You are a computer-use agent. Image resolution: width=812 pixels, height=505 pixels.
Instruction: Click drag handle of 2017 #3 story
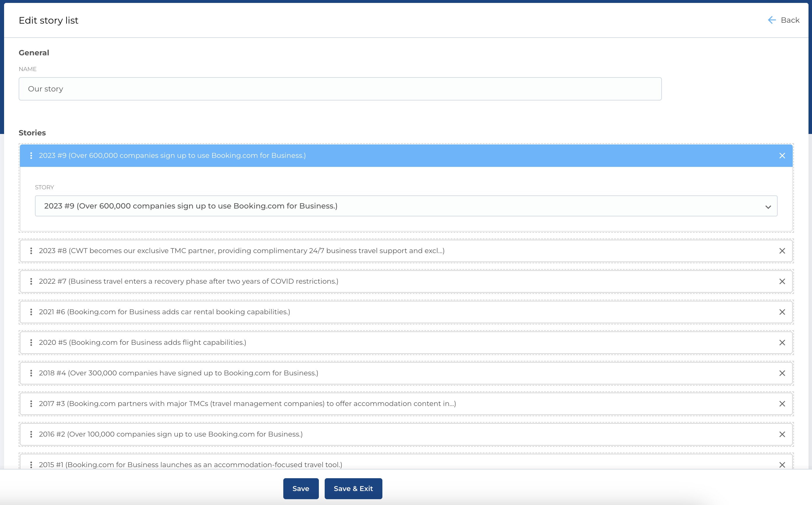pyautogui.click(x=31, y=404)
